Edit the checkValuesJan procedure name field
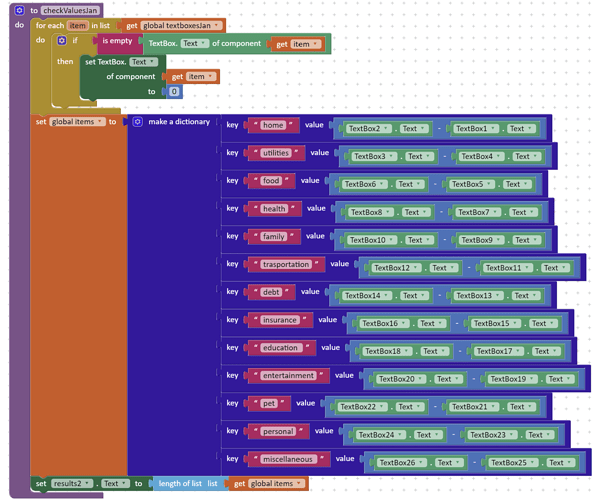 70,10
